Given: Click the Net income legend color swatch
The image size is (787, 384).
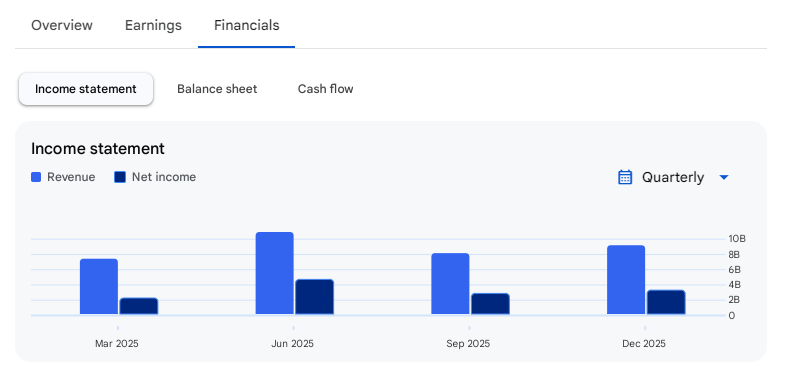Looking at the screenshot, I should click(x=120, y=177).
